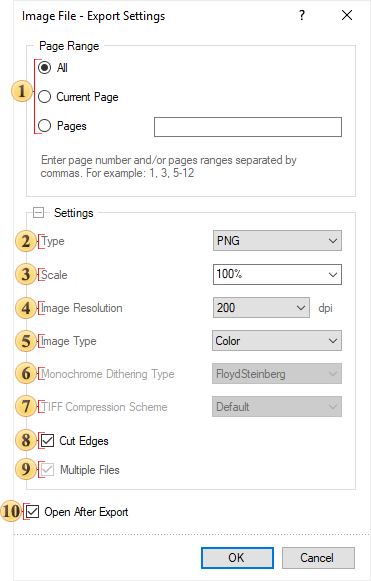Image resolution: width=371 pixels, height=581 pixels.
Task: Click the numbered callout 1 badge
Action: tap(21, 91)
